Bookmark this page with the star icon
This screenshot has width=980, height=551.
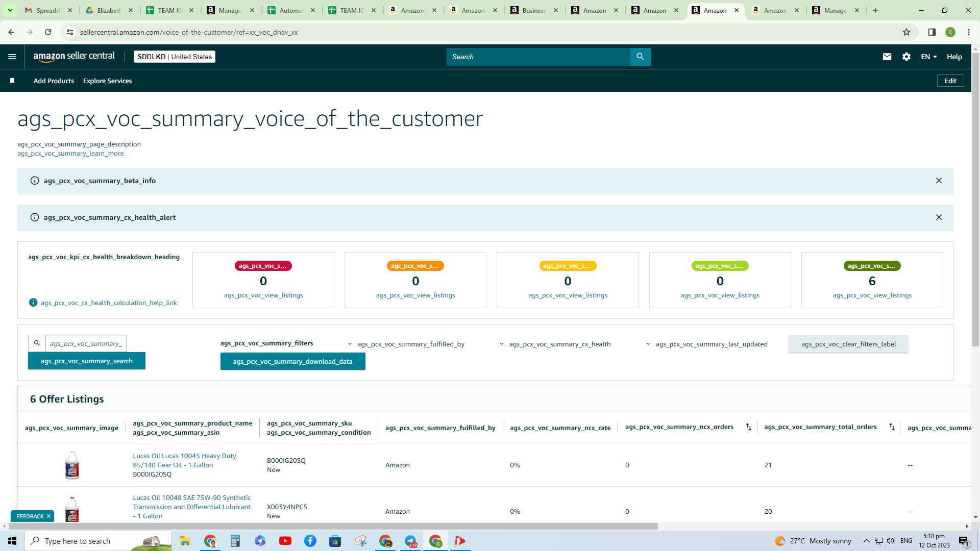906,32
